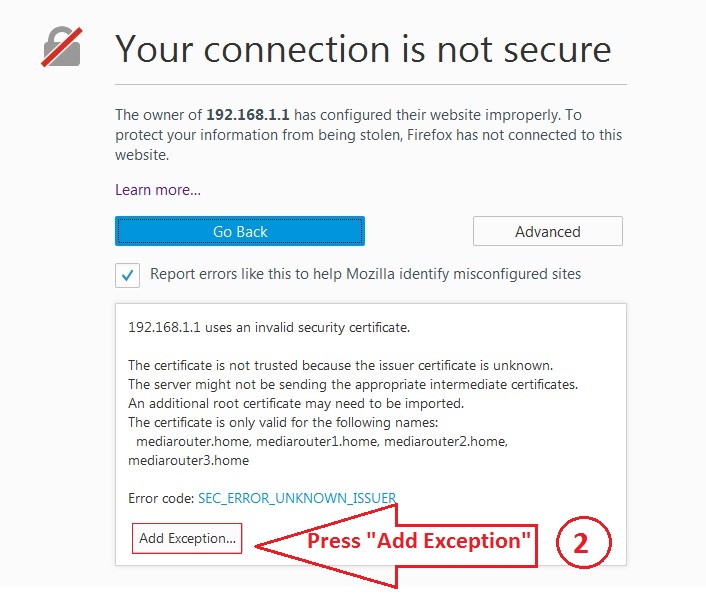Click the additional root certificate sentence
706x602 pixels.
[x=296, y=403]
